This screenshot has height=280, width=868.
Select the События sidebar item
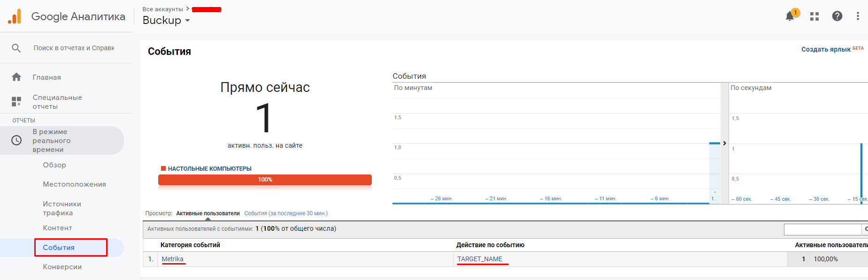(x=59, y=248)
